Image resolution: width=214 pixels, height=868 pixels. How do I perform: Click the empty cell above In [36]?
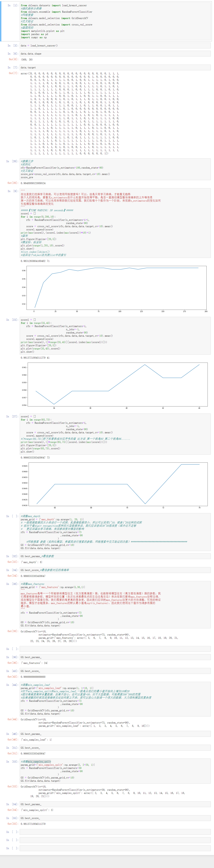115,649
